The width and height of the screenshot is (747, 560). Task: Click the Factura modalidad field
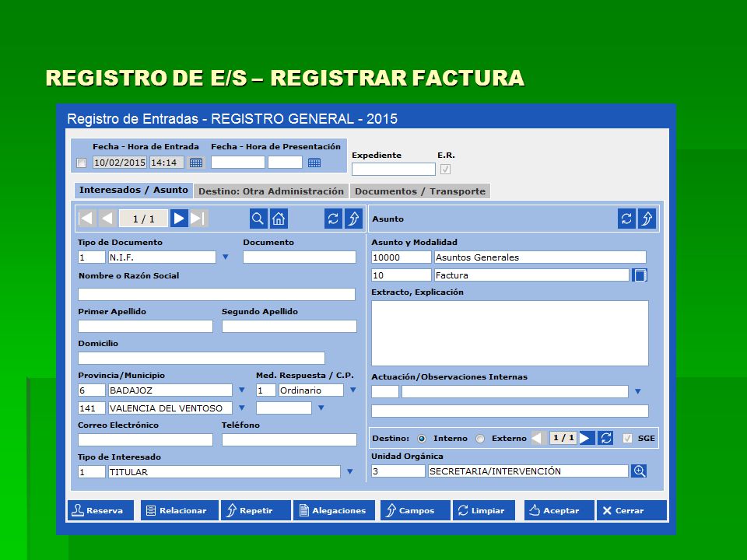tap(531, 275)
